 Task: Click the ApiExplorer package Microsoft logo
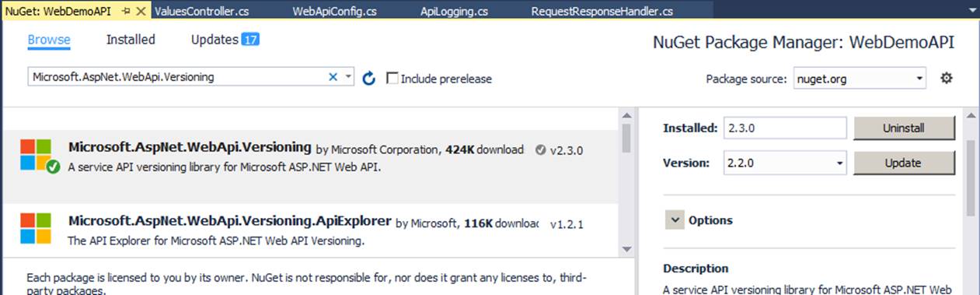click(x=36, y=228)
